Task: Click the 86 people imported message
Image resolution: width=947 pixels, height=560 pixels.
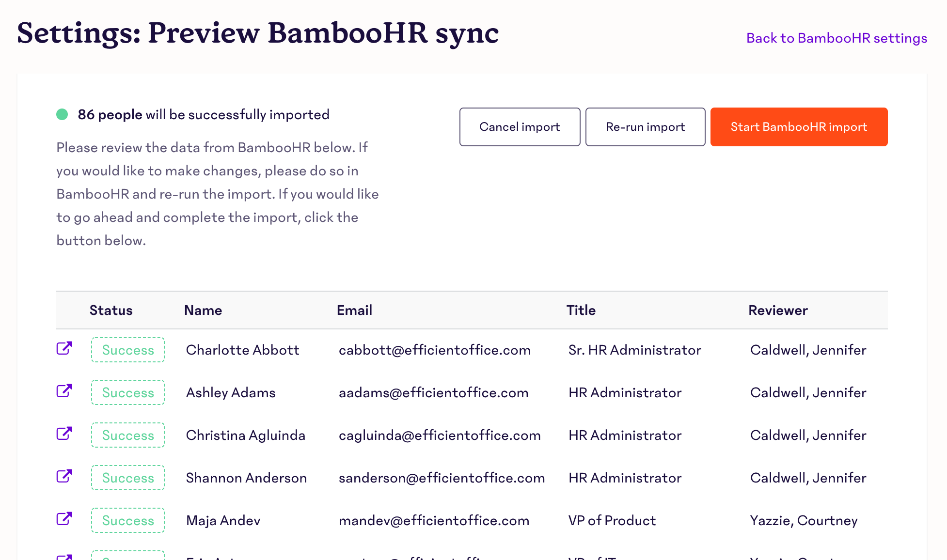Action: pyautogui.click(x=204, y=114)
